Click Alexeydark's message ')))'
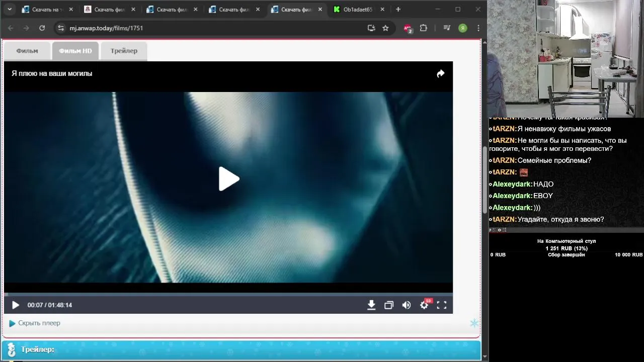The width and height of the screenshot is (644, 362). point(537,208)
